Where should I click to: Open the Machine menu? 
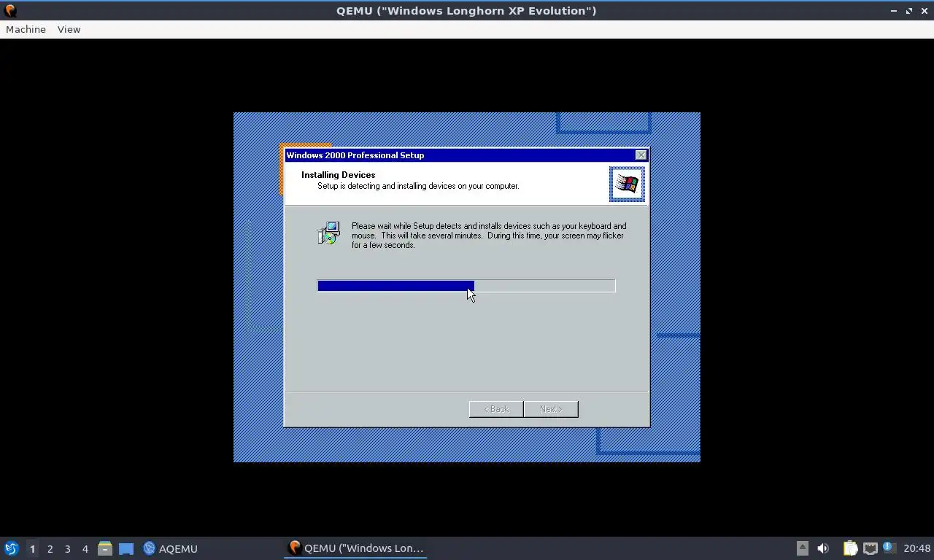click(26, 29)
